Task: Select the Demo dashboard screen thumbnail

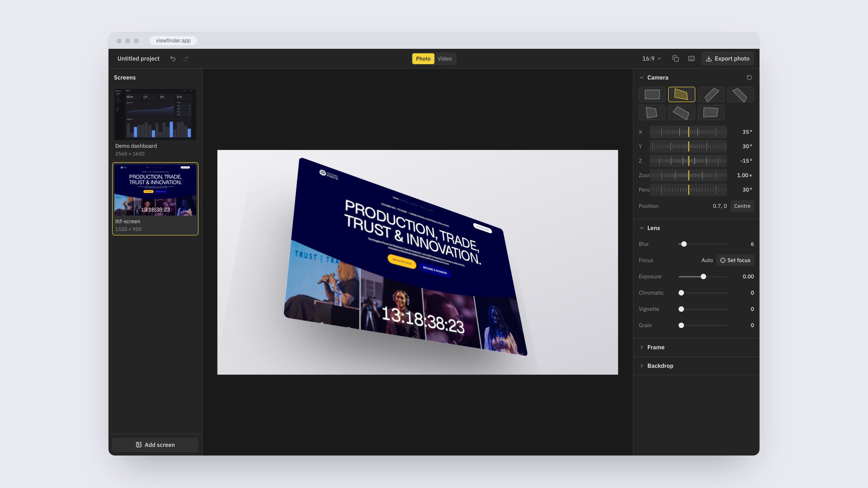Action: (x=155, y=114)
